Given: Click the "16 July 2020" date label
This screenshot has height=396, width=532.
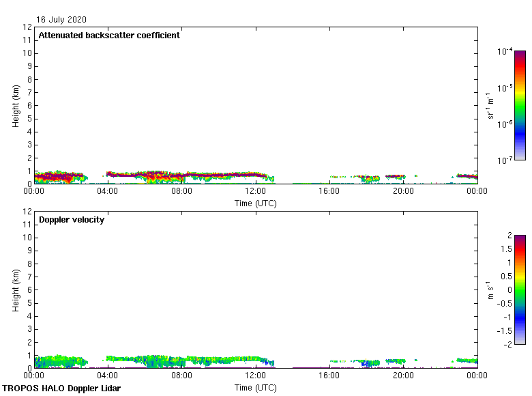Looking at the screenshot, I should tap(61, 20).
